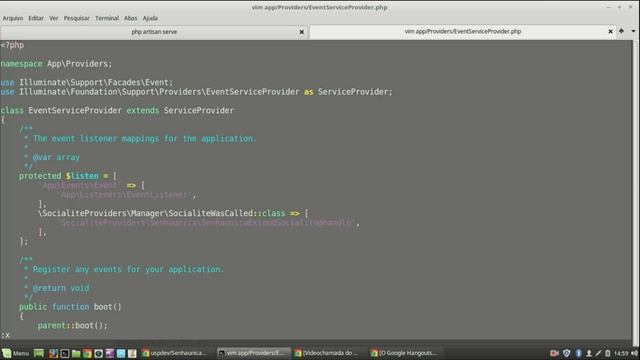Click the new terminal tab icon
The width and height of the screenshot is (640, 360).
point(622,31)
